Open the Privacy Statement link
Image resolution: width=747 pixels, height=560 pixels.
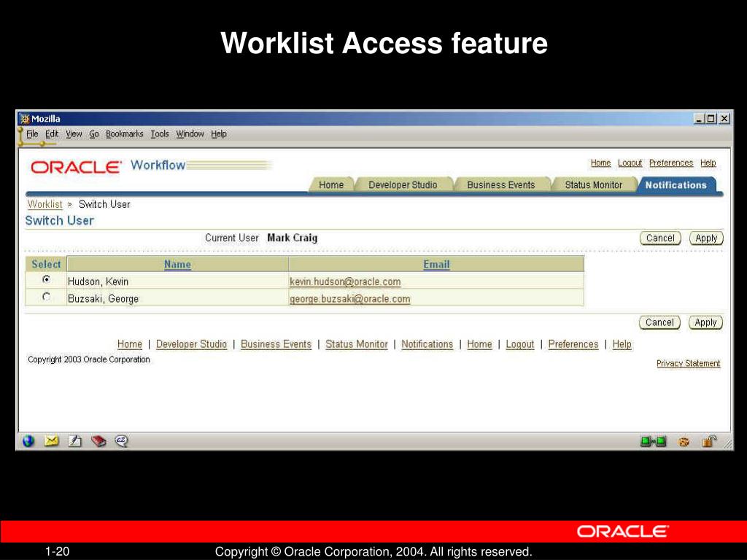688,363
